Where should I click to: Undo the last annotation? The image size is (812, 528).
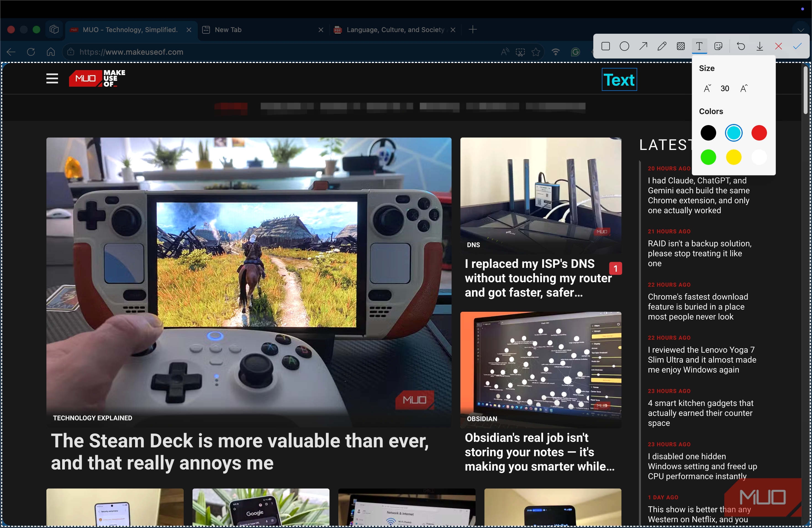click(741, 46)
